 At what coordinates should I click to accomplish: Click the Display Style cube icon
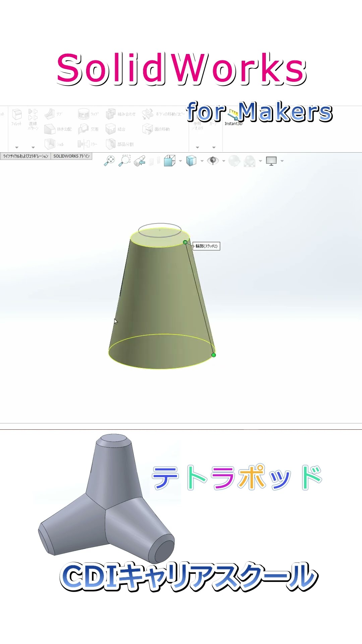(x=191, y=161)
